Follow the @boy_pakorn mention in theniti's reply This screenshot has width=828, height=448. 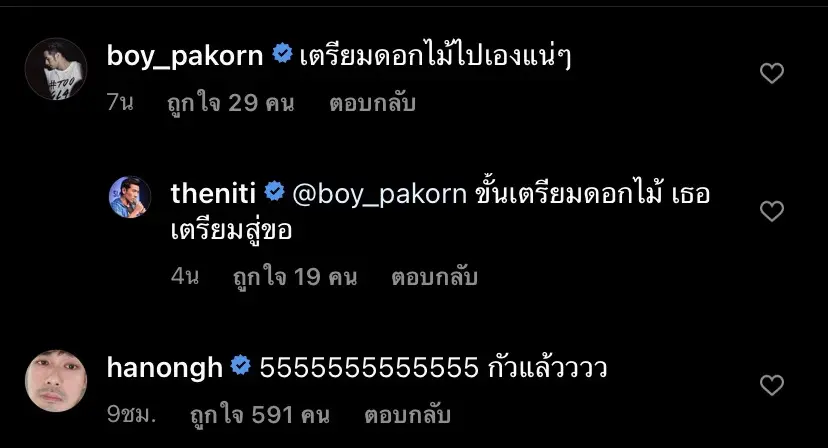pos(379,194)
